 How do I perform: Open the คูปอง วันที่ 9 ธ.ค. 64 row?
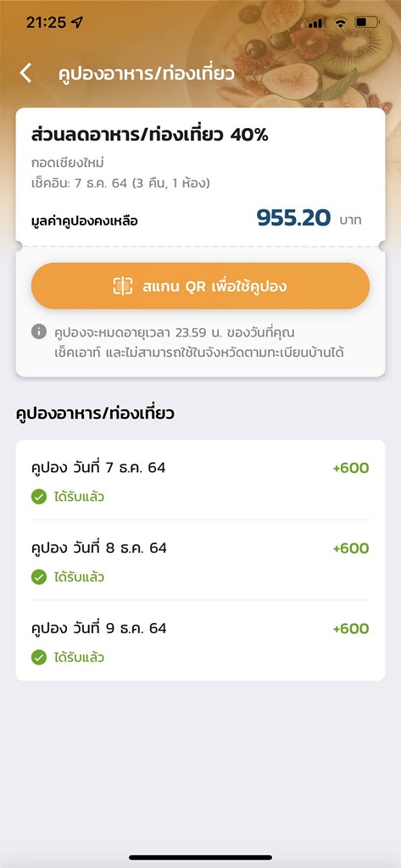[200, 641]
